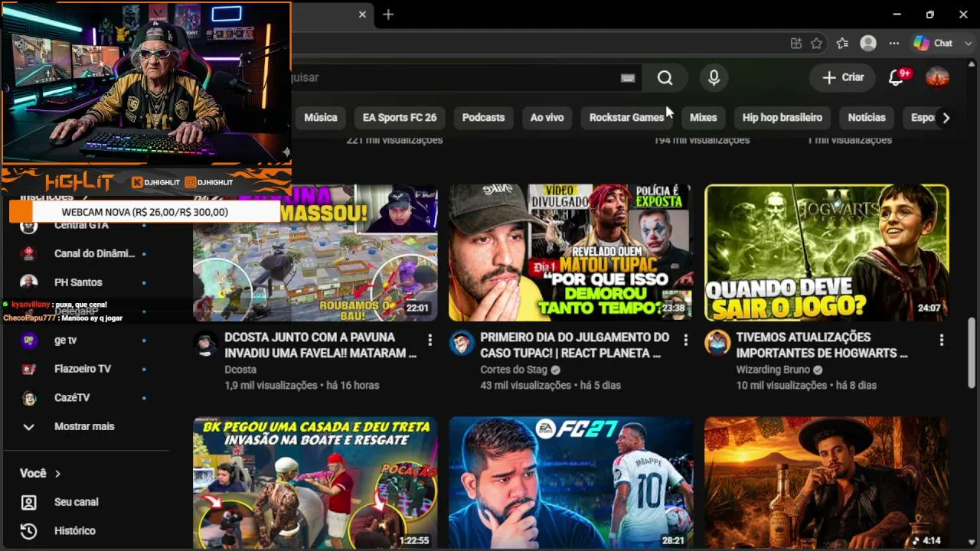Open a new browser tab
Viewport: 980px width, 551px height.
pos(388,15)
